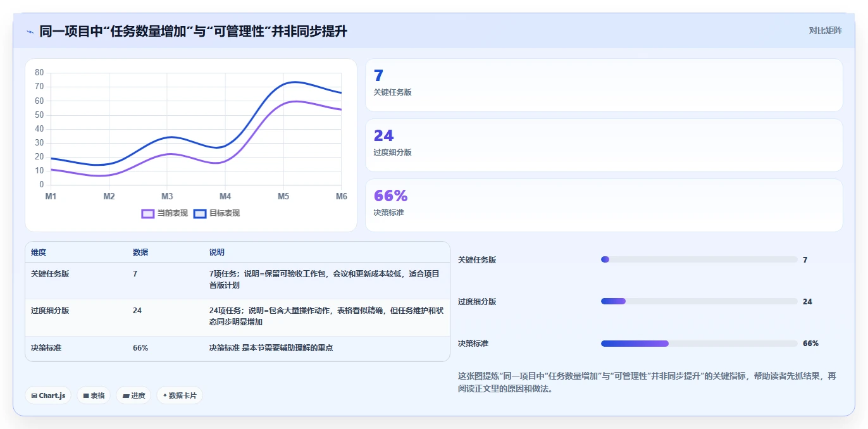Click the 关键任务版 caption under card 7

(x=392, y=92)
